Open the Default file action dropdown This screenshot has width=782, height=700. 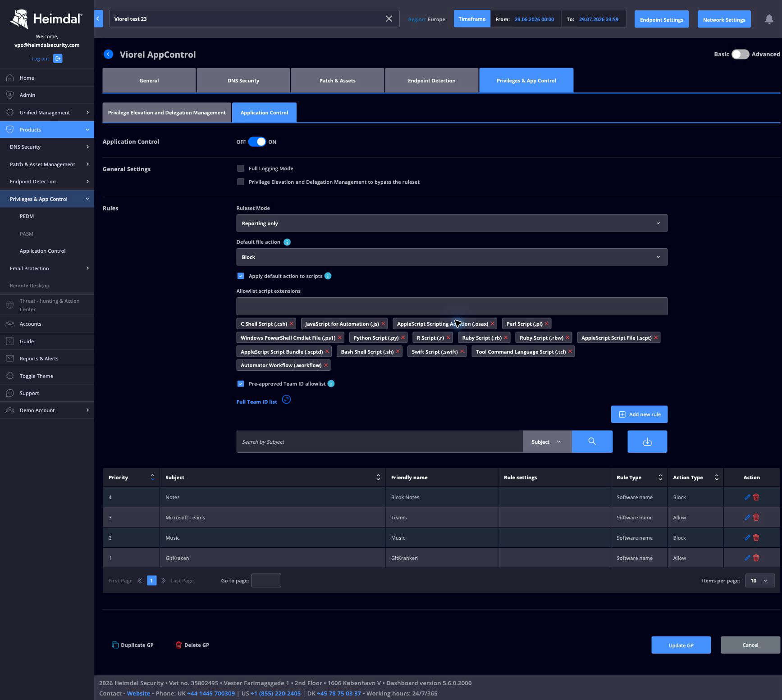pos(452,257)
